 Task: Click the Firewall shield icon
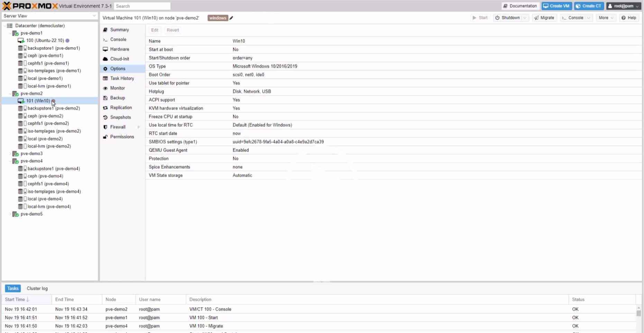click(x=105, y=127)
